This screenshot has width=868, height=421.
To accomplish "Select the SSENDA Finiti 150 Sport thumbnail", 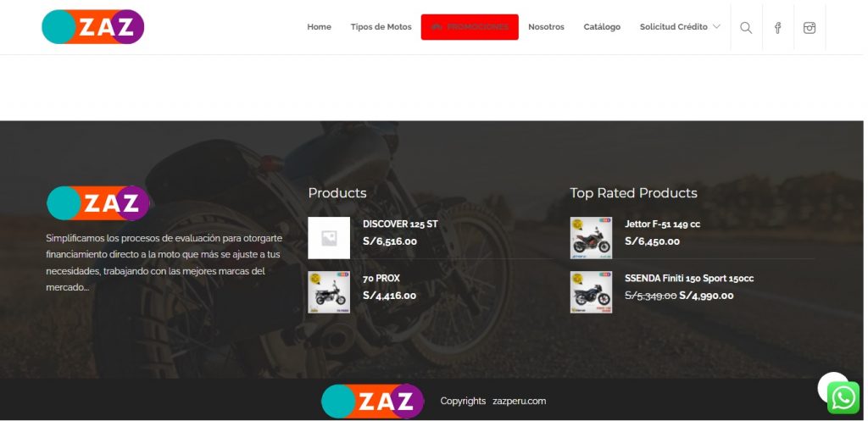I will click(591, 292).
